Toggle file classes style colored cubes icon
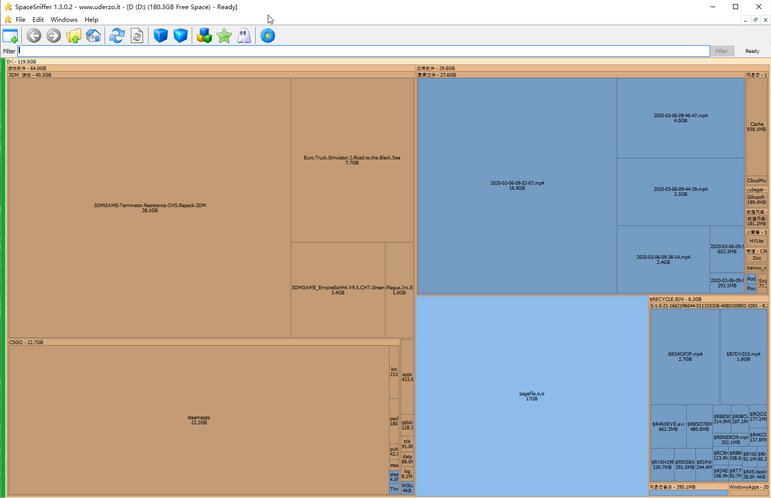Viewport: 771px width, 498px height. pyautogui.click(x=204, y=36)
